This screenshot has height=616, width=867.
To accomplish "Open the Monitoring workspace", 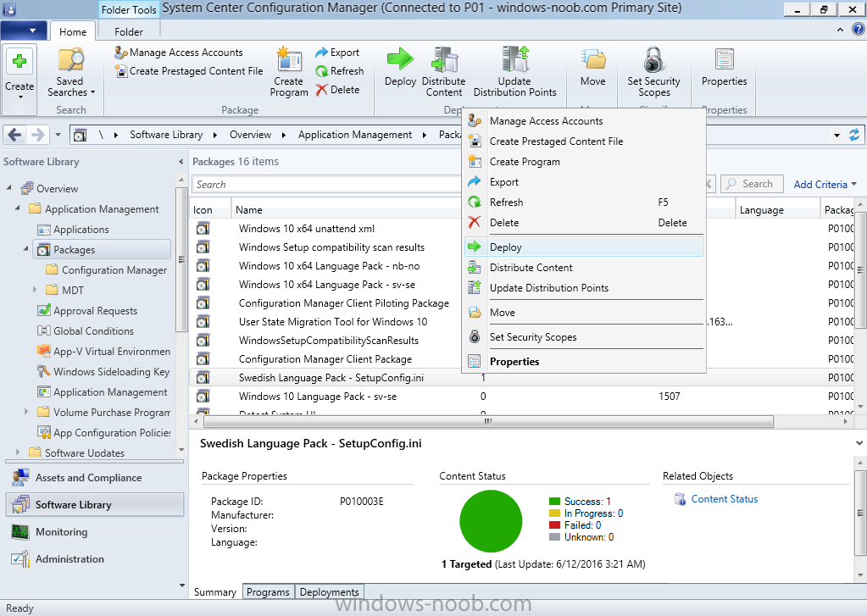I will tap(95, 532).
